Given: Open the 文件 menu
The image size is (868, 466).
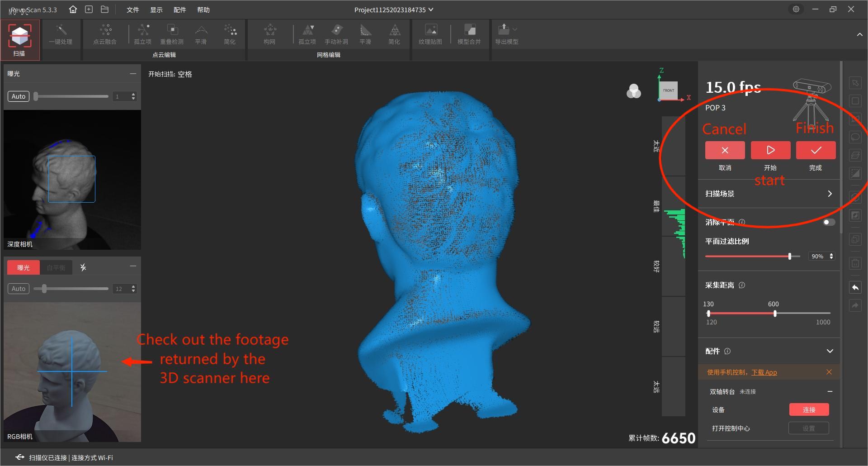Looking at the screenshot, I should pos(132,10).
